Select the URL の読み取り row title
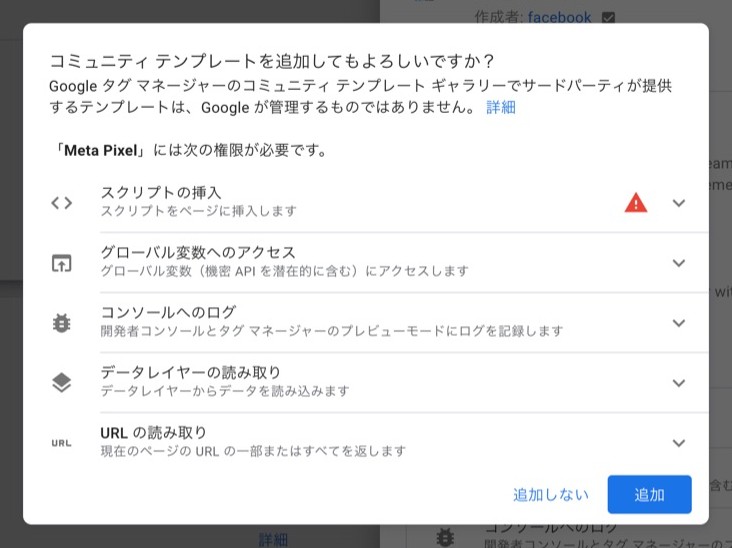The image size is (732, 548). click(153, 432)
